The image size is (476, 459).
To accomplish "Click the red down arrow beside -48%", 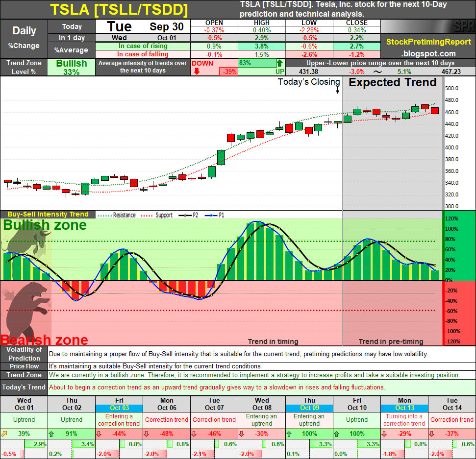I will tap(146, 434).
